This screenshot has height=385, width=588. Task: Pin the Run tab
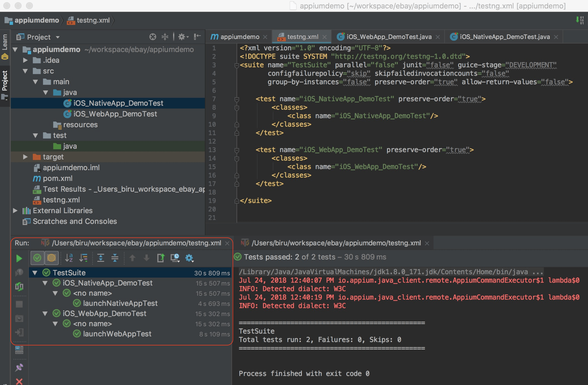pos(19,368)
